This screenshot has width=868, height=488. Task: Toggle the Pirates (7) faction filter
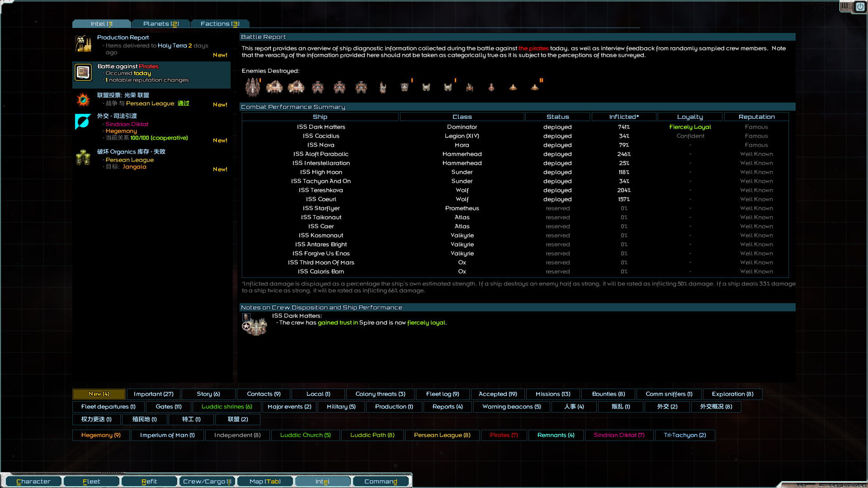[x=503, y=435]
